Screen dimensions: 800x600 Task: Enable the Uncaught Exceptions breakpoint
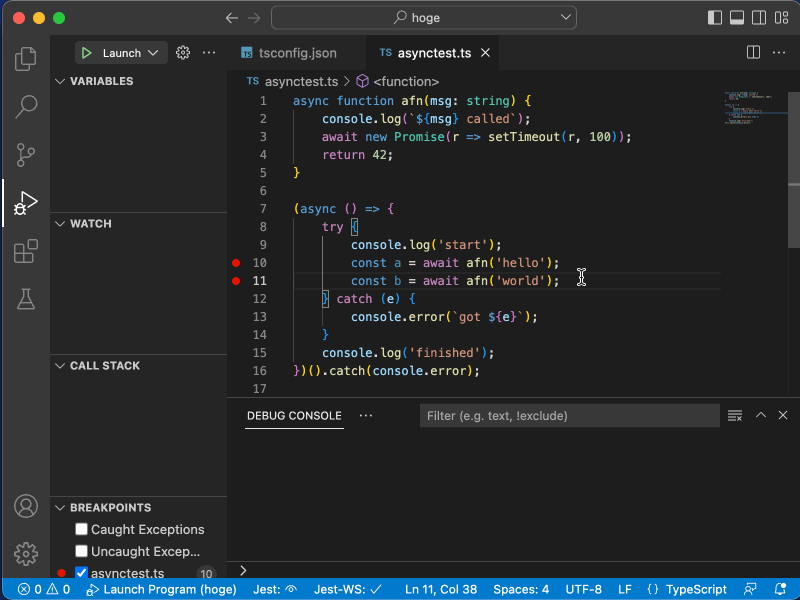pyautogui.click(x=81, y=551)
